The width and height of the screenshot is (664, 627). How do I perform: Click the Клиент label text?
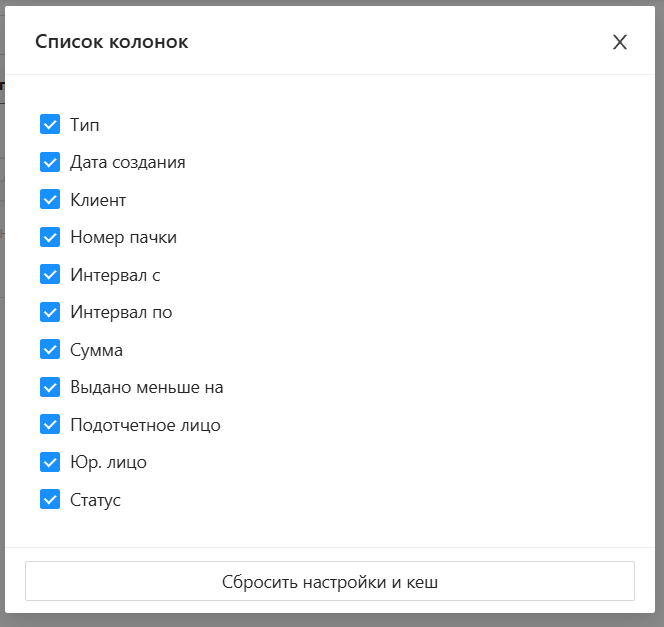98,200
